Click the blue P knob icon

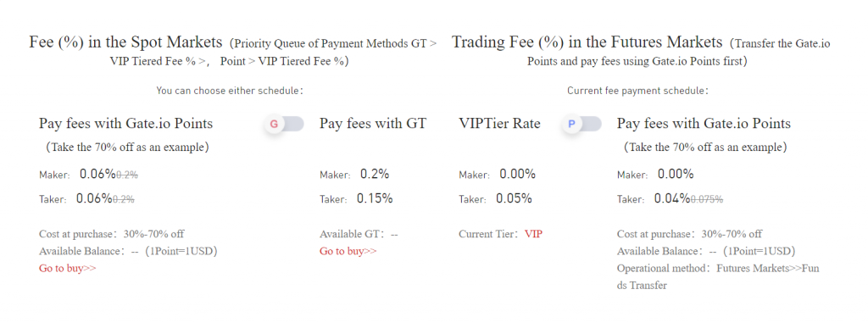click(571, 124)
